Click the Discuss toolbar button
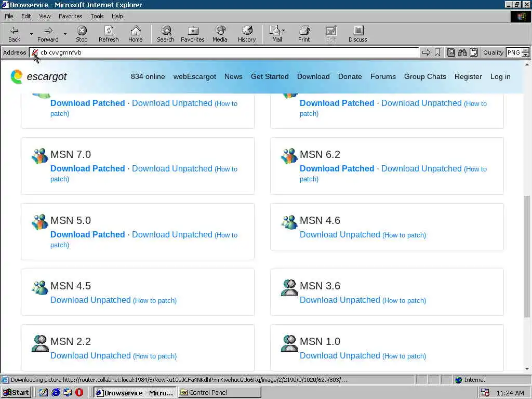 coord(357,34)
